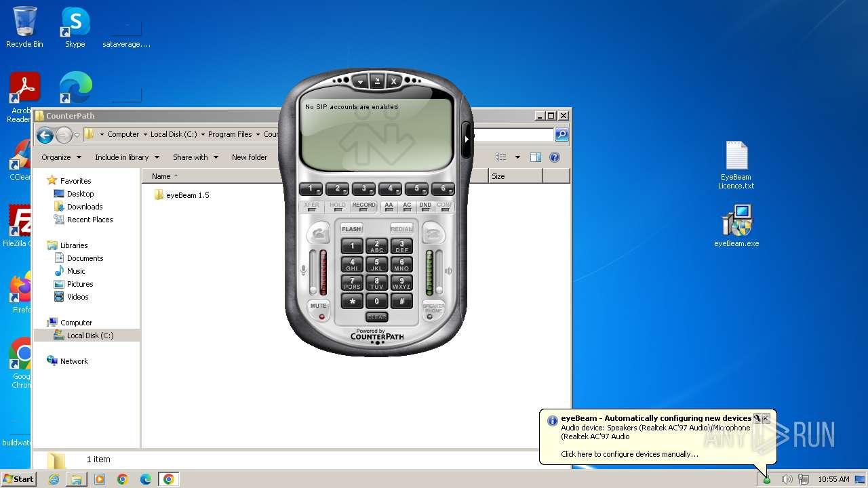Open the eyeBeam menu dropdown arrow
This screenshot has width=868, height=488.
(x=361, y=81)
